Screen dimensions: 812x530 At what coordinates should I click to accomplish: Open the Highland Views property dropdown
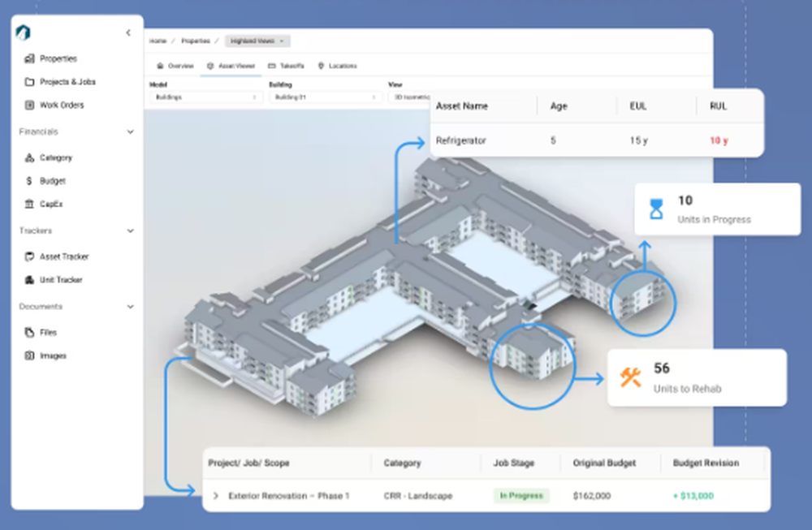257,41
